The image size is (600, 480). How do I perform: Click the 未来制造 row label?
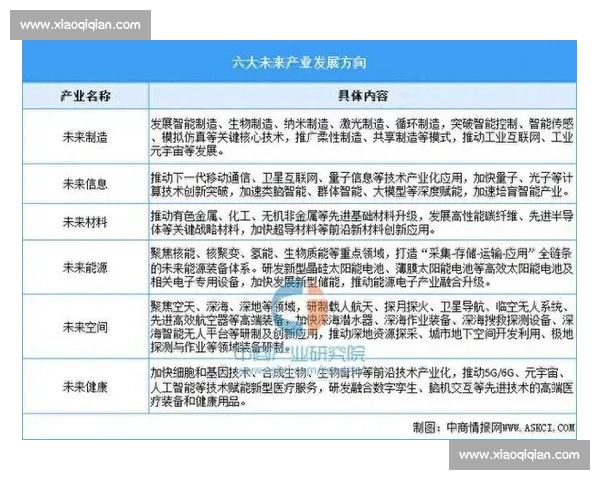click(86, 135)
